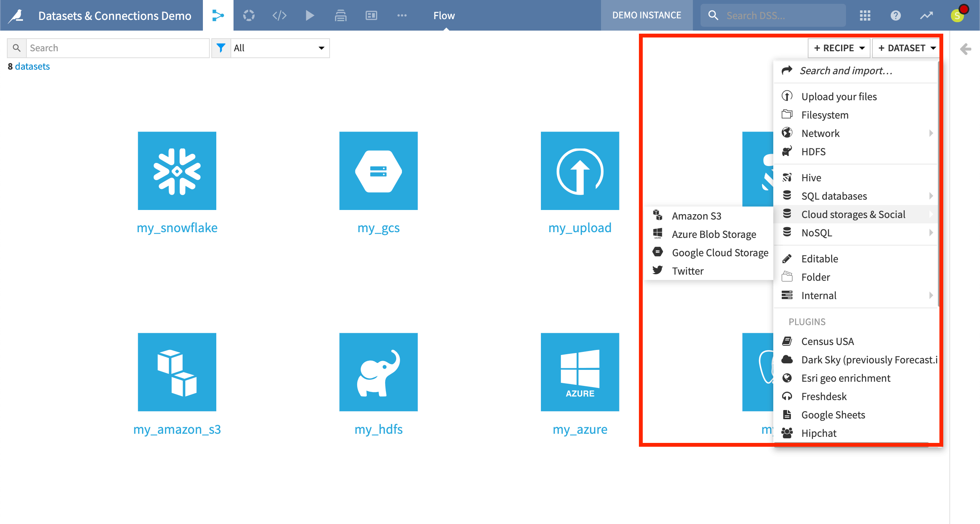Open the Dashboards icon in navbar

coord(371,15)
